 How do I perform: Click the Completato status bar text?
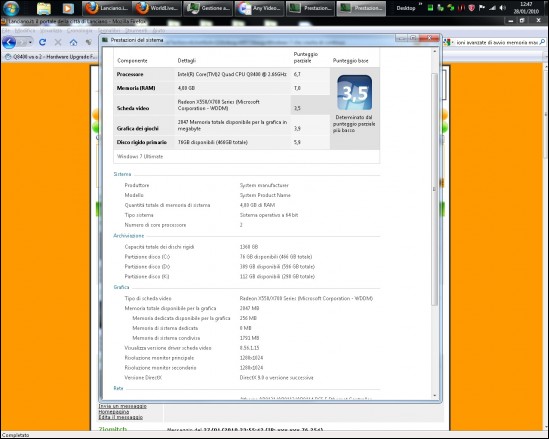pos(15,435)
